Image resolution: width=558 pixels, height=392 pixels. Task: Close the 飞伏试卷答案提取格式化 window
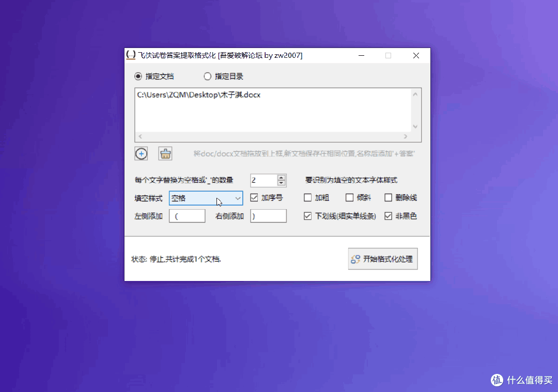tap(416, 55)
